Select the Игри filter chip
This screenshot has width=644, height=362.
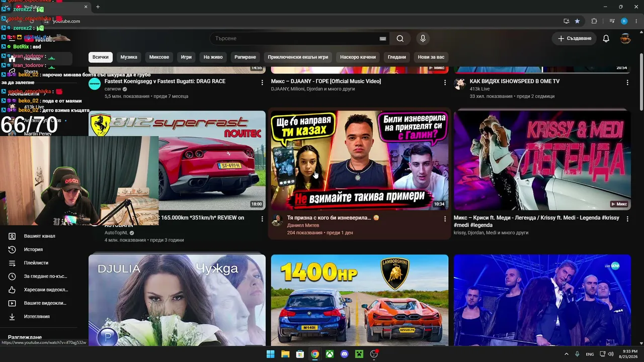(186, 57)
